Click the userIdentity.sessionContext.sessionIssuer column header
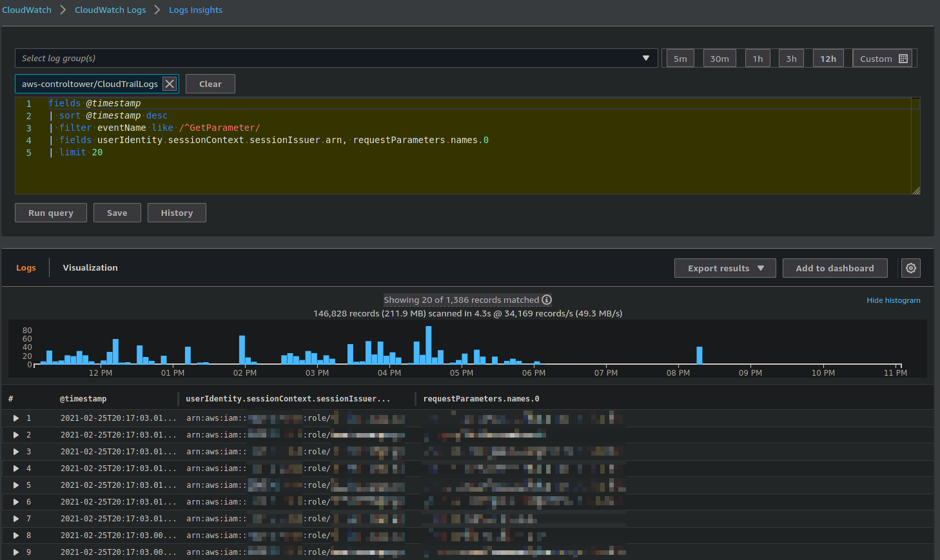 [x=288, y=399]
